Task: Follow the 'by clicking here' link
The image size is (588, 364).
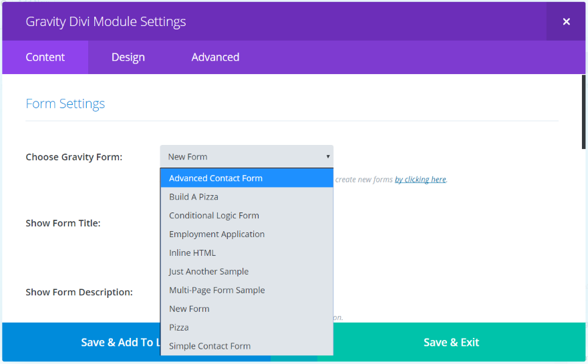Action: (x=420, y=180)
